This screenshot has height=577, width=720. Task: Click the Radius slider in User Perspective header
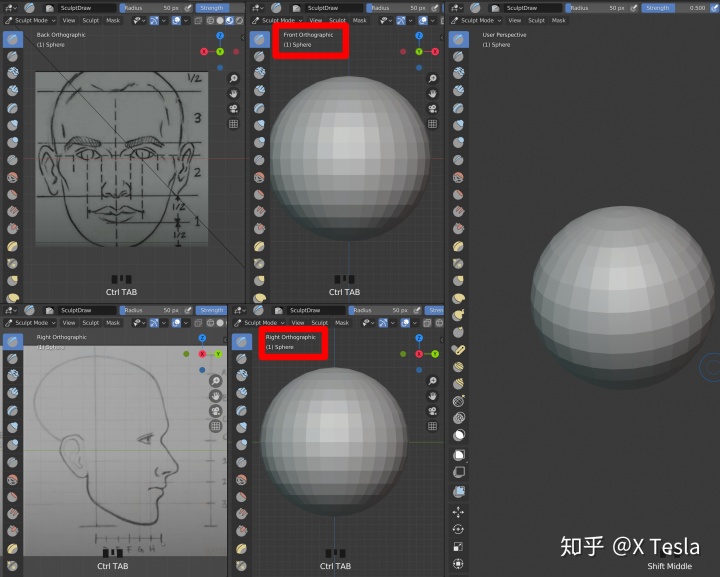pyautogui.click(x=597, y=8)
